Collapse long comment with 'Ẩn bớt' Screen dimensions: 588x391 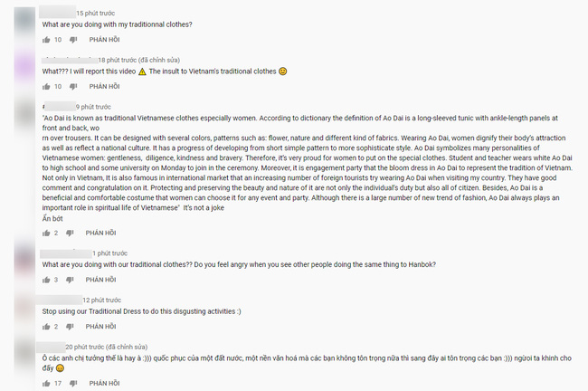point(52,218)
